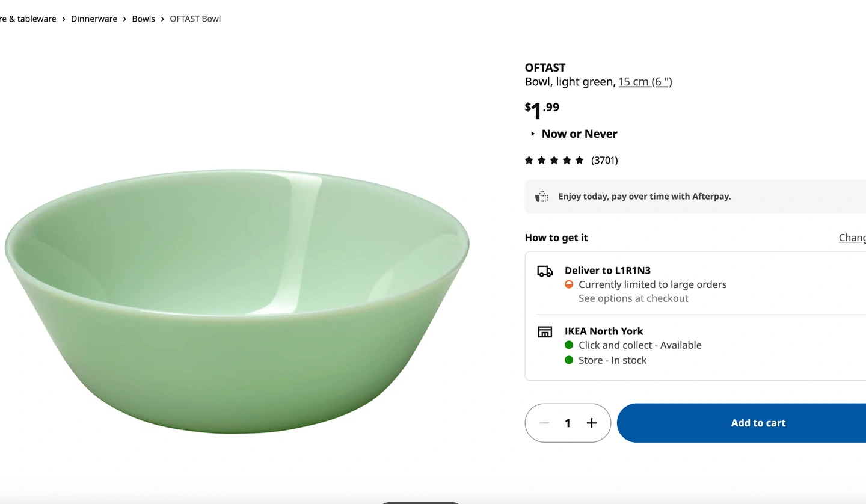Open the Enjoy today Afterpay banner
This screenshot has width=866, height=504.
click(644, 197)
